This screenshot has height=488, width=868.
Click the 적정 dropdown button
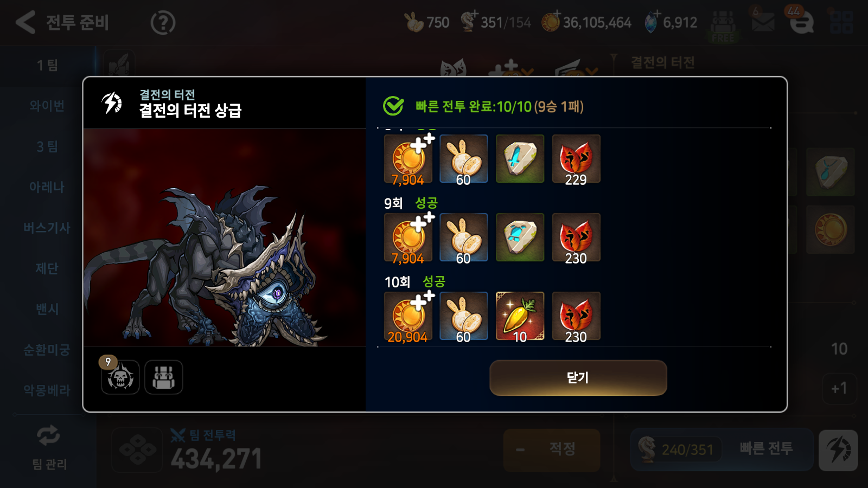[x=552, y=450]
